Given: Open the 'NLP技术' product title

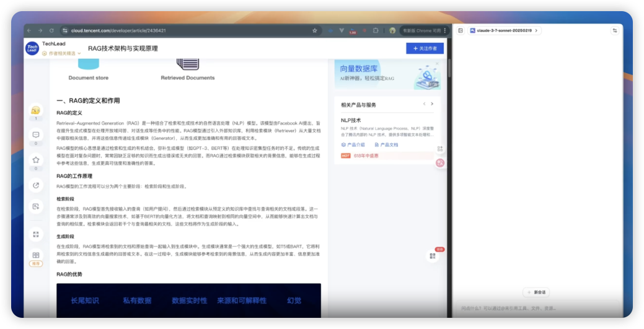Looking at the screenshot, I should [351, 120].
